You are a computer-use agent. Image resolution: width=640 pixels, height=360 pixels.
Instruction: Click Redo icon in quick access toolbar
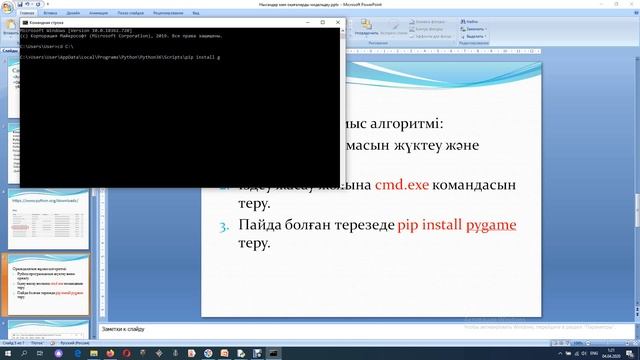(x=38, y=4)
